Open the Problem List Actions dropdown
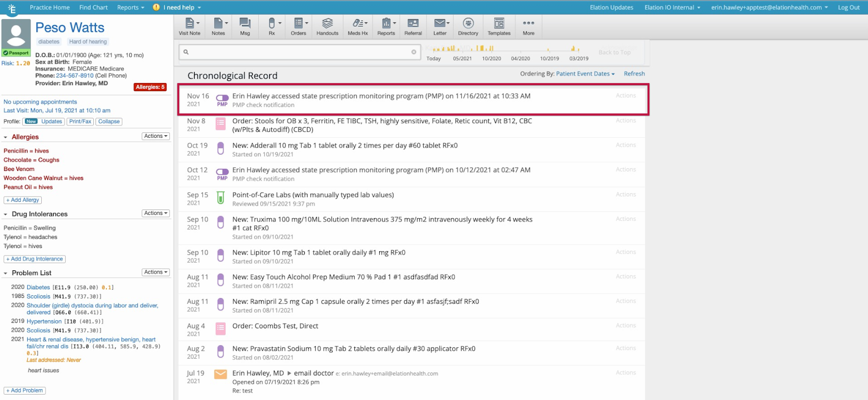Image resolution: width=868 pixels, height=400 pixels. click(x=156, y=272)
